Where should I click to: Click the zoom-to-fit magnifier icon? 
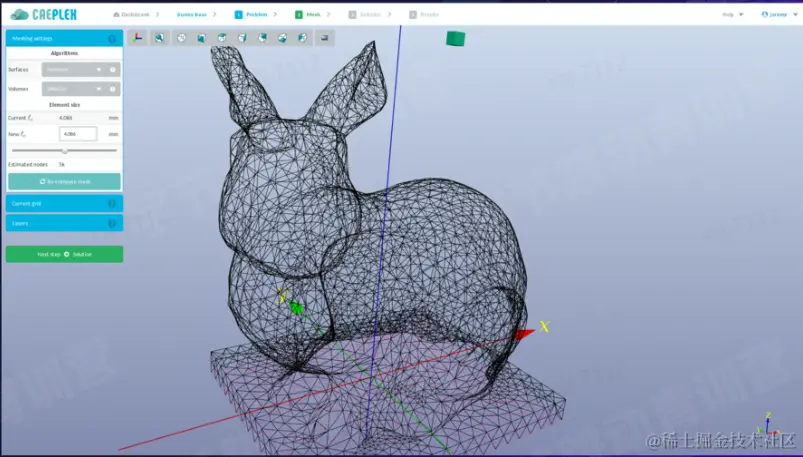tap(159, 38)
